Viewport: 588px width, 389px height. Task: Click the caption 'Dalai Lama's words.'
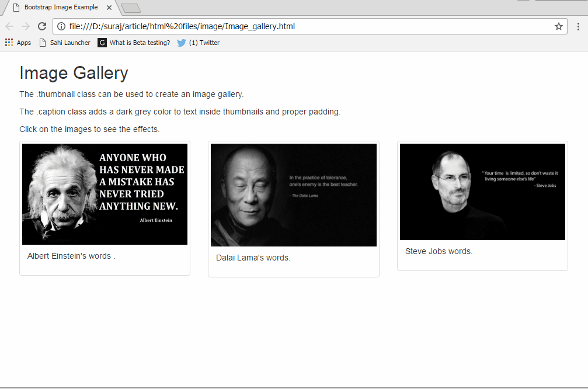click(x=253, y=258)
